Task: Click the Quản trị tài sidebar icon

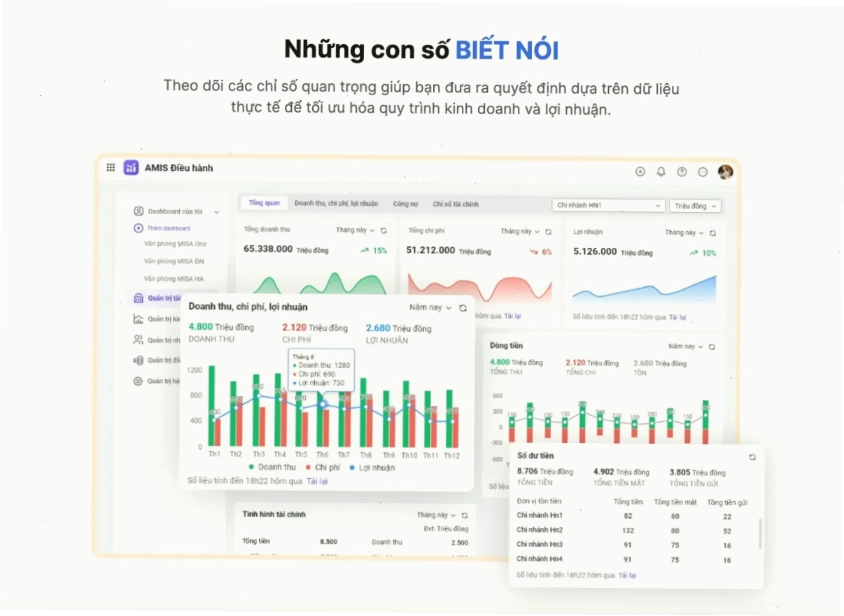Action: click(138, 297)
